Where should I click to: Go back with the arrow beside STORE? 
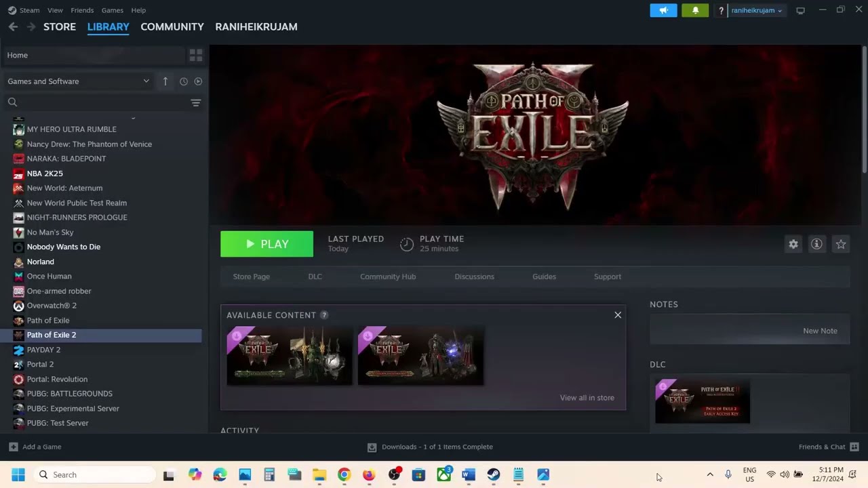[x=13, y=26]
